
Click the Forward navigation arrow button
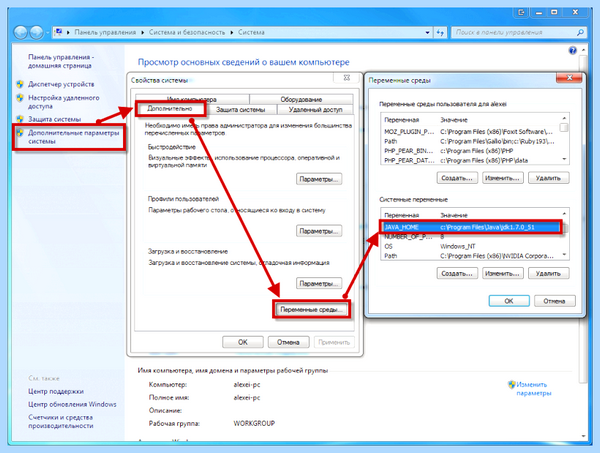pyautogui.click(x=36, y=33)
